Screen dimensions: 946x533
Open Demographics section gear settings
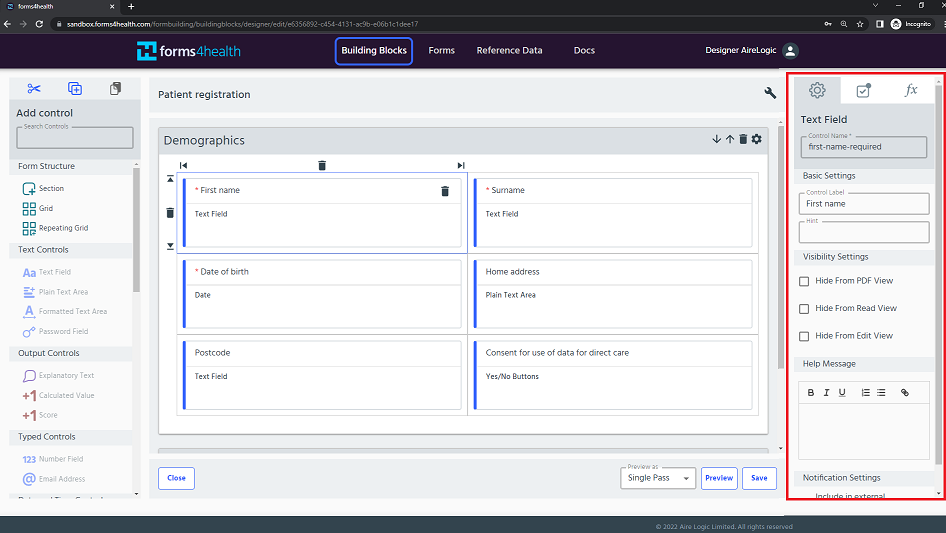[x=757, y=139]
